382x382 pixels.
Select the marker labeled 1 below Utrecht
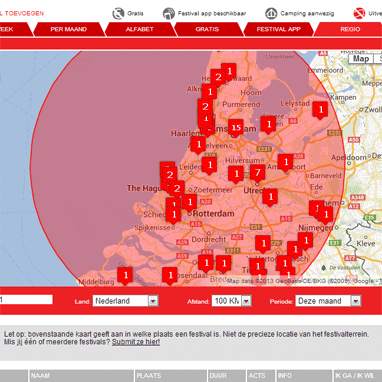coord(270,197)
